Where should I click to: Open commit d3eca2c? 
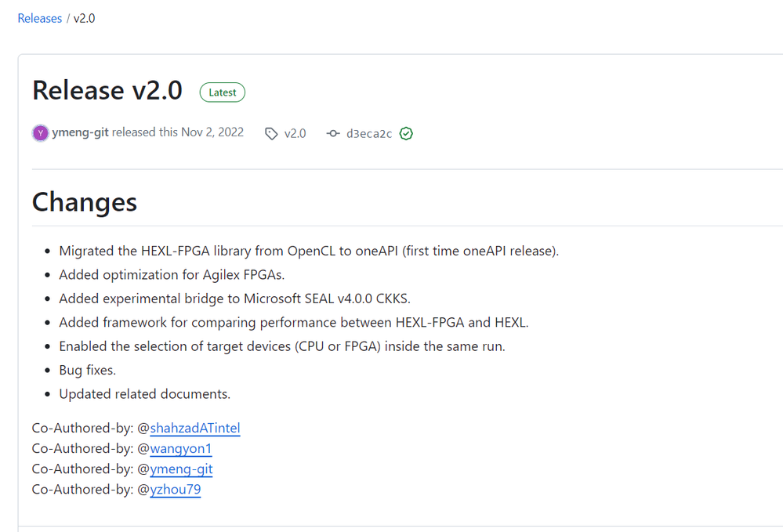click(x=368, y=134)
